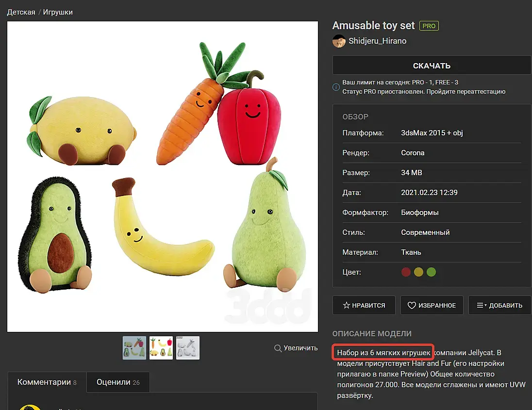Select the yellow color swatch
Screen dimensions: 532x410
coord(418,272)
